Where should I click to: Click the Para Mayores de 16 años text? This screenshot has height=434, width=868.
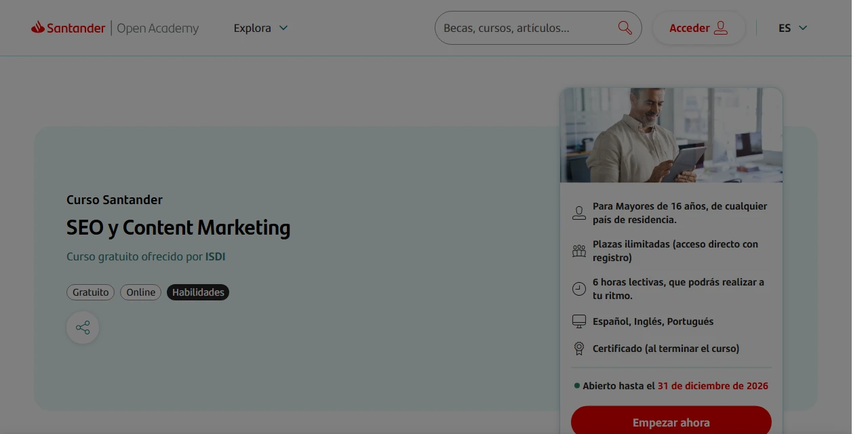click(680, 213)
